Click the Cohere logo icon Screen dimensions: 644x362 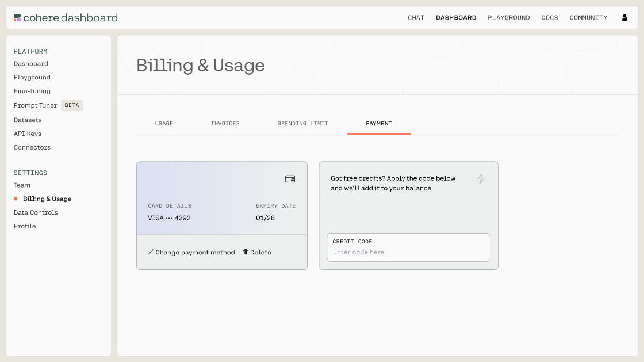[x=17, y=18]
